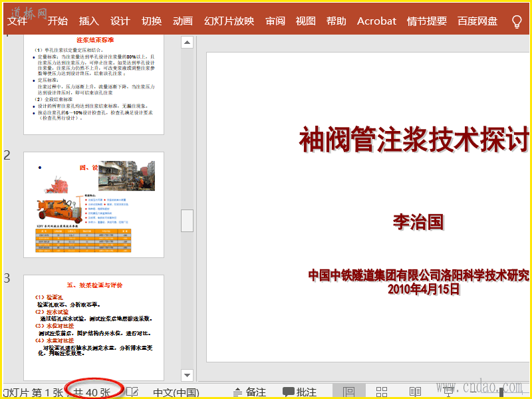Open the 切换 ribbon tab
This screenshot has height=399, width=532.
point(152,21)
